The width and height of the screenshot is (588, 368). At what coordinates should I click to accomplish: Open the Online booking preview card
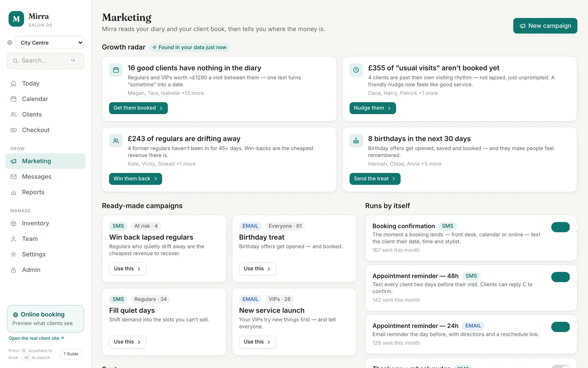pos(46,319)
